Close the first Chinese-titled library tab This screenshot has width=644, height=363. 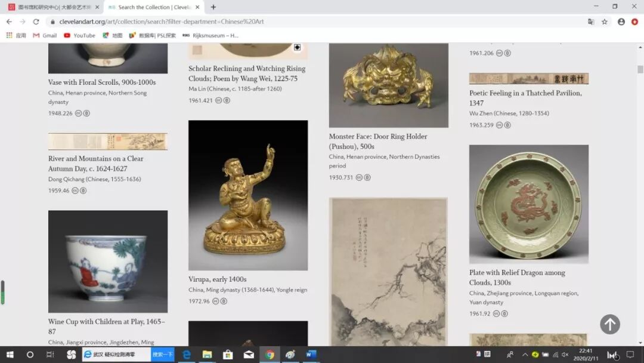[x=97, y=7]
